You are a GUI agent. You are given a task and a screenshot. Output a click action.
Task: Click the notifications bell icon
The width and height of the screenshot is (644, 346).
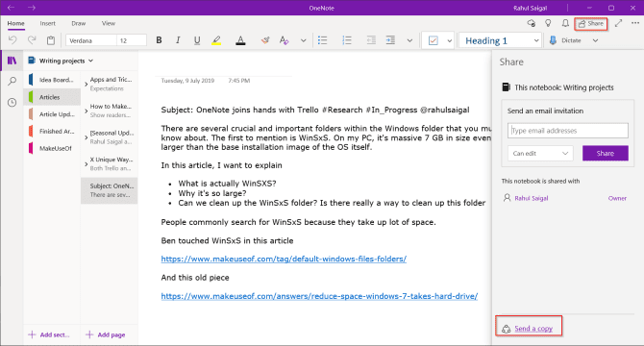[565, 23]
